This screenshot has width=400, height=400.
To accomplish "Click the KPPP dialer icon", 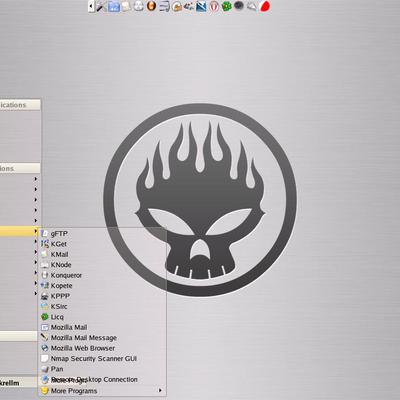I will (45, 296).
